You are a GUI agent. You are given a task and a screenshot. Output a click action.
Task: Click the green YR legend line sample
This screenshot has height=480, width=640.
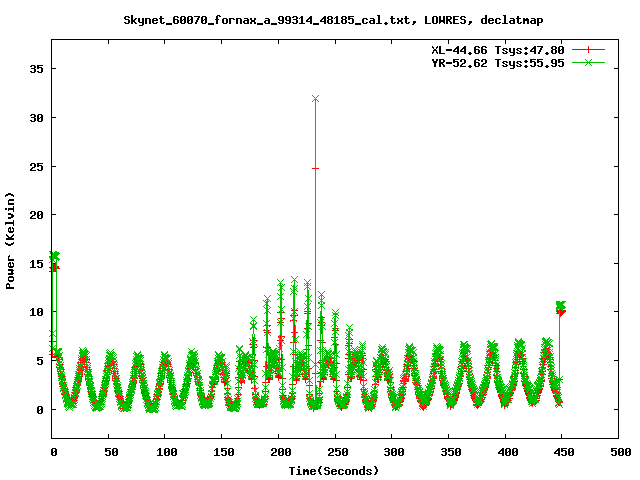coord(588,63)
